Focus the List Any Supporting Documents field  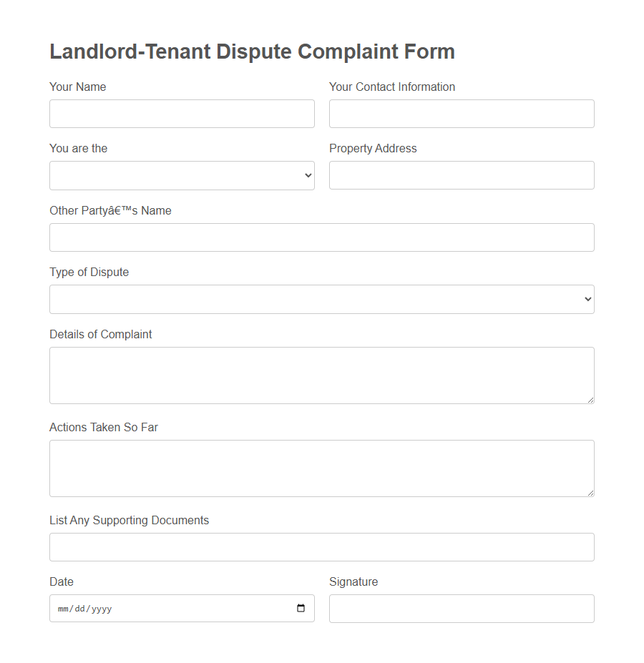pos(321,546)
